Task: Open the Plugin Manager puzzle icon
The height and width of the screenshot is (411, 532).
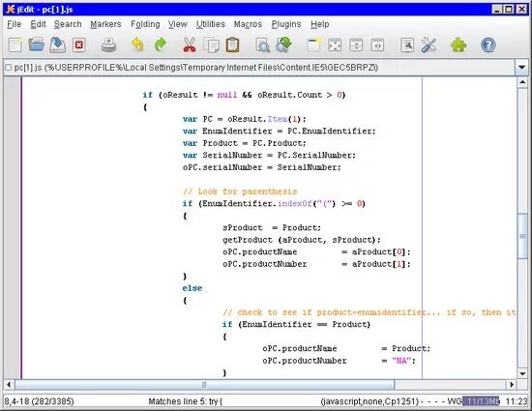Action: coord(458,45)
